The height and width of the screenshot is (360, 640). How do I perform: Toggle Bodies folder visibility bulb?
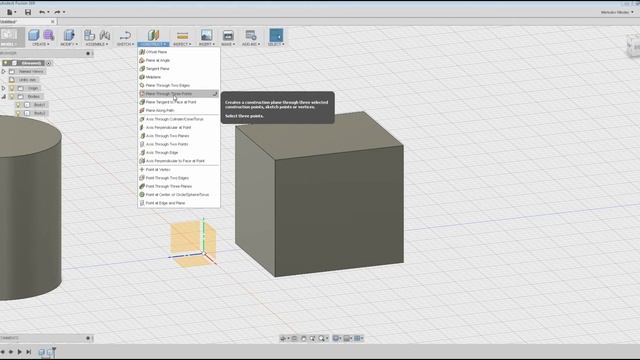coord(12,97)
